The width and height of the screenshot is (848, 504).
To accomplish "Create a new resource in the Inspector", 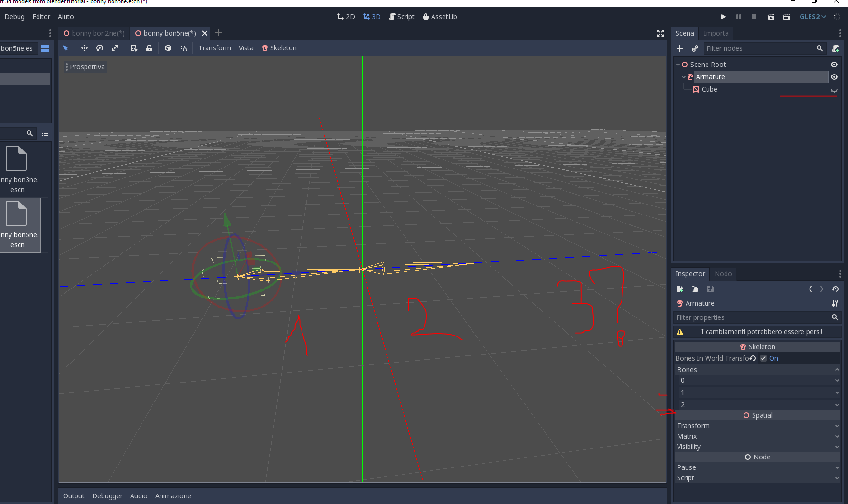I will 680,289.
